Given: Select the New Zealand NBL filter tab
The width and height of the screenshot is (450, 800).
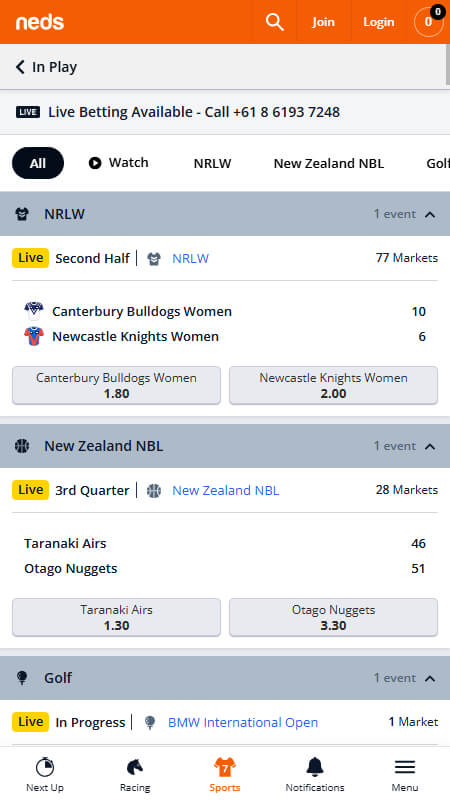Looking at the screenshot, I should [x=329, y=163].
